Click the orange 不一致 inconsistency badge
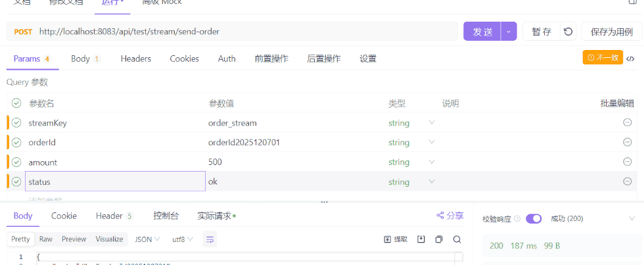This screenshot has width=644, height=265. click(x=603, y=57)
